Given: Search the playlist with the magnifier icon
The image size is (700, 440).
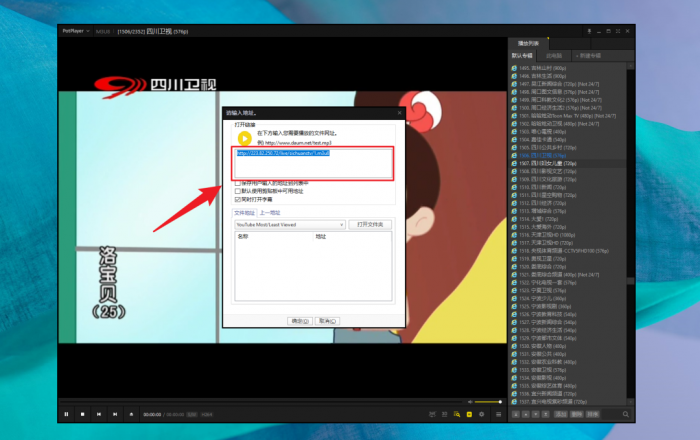Looking at the screenshot, I should (x=626, y=413).
